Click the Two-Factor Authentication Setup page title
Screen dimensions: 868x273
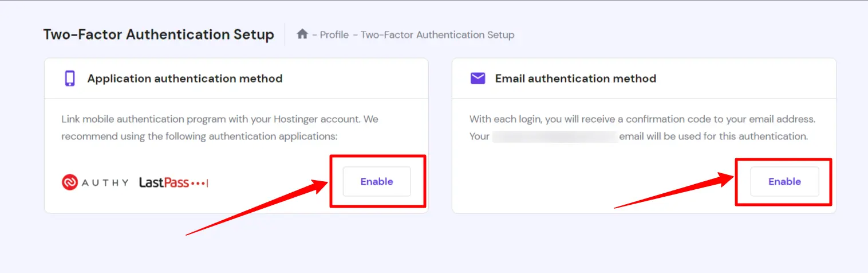(x=159, y=34)
